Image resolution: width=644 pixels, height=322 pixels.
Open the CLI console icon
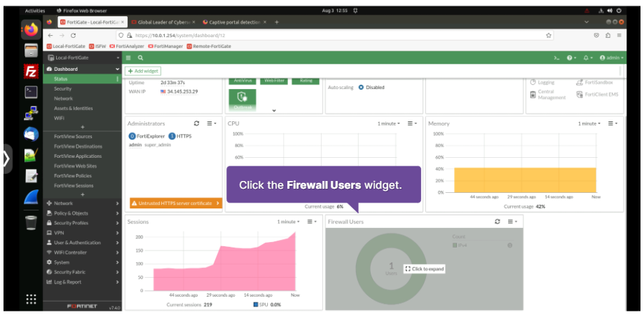[x=557, y=58]
